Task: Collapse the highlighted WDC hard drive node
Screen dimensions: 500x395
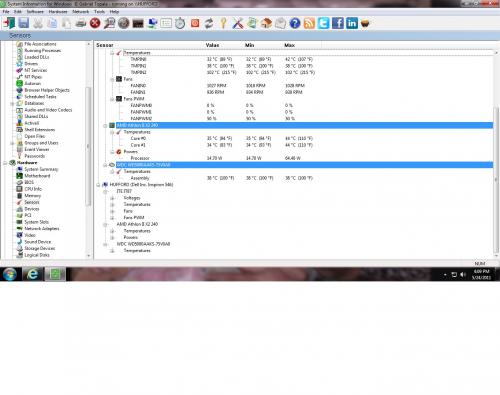Action: (105, 165)
